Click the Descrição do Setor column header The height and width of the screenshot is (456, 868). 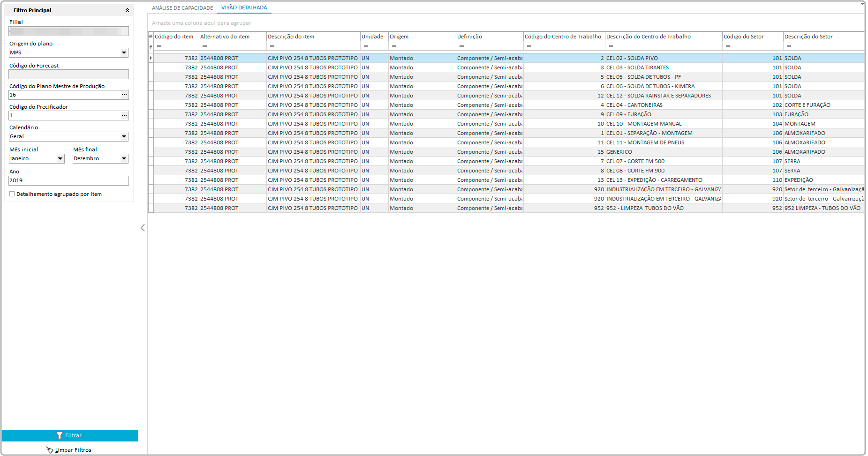pos(824,37)
